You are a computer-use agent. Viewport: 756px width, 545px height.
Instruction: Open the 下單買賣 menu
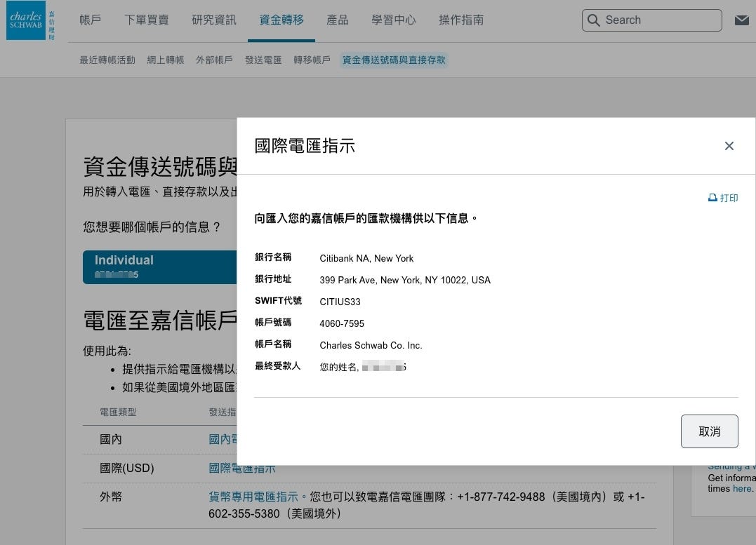(x=148, y=20)
